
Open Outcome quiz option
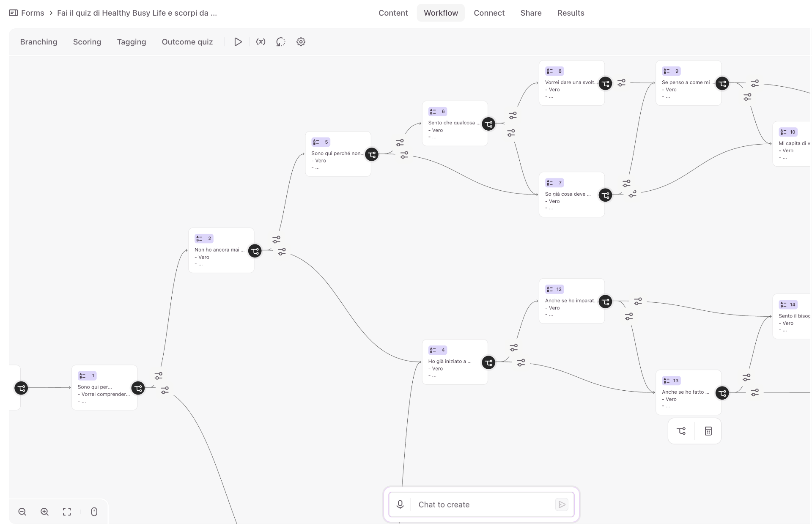(187, 42)
